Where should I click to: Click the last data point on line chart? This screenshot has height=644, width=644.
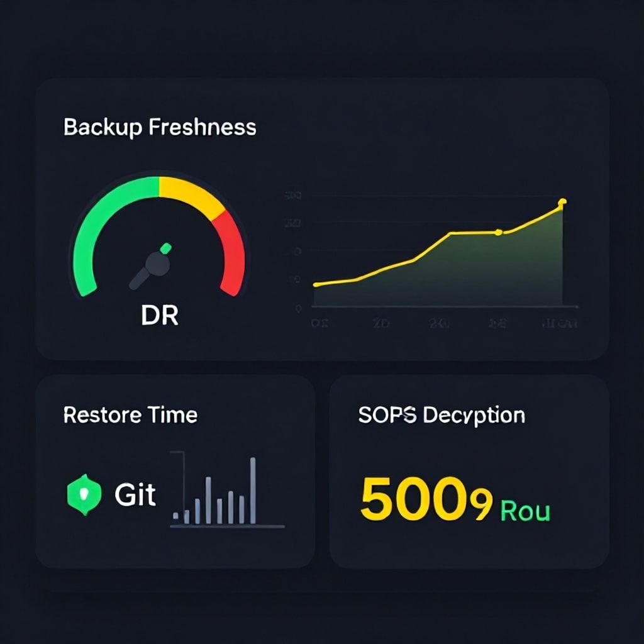click(x=563, y=202)
